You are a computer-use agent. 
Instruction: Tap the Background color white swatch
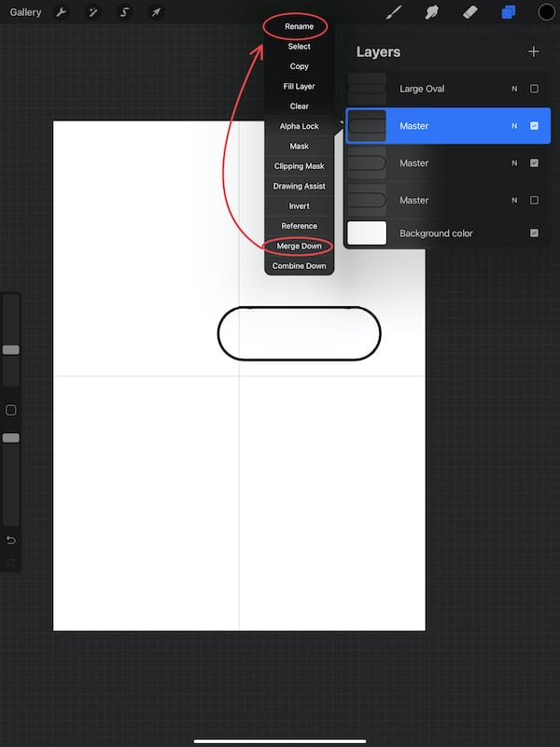click(367, 233)
